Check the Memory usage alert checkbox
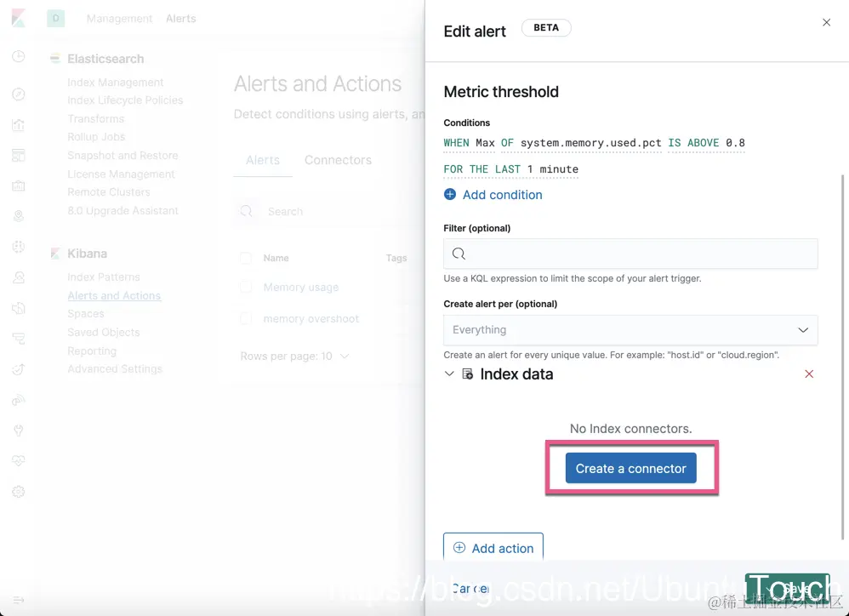Viewport: 849px width, 616px height. tap(246, 287)
